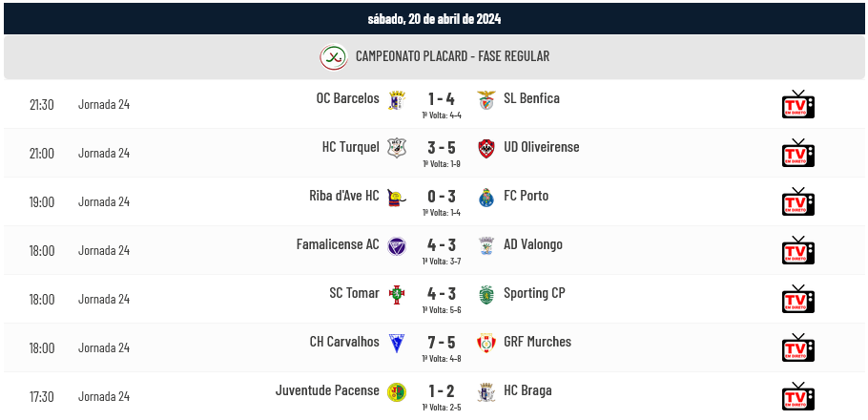The width and height of the screenshot is (868, 420).
Task: Open TV em direto for Riba d'Ave match
Action: [797, 201]
